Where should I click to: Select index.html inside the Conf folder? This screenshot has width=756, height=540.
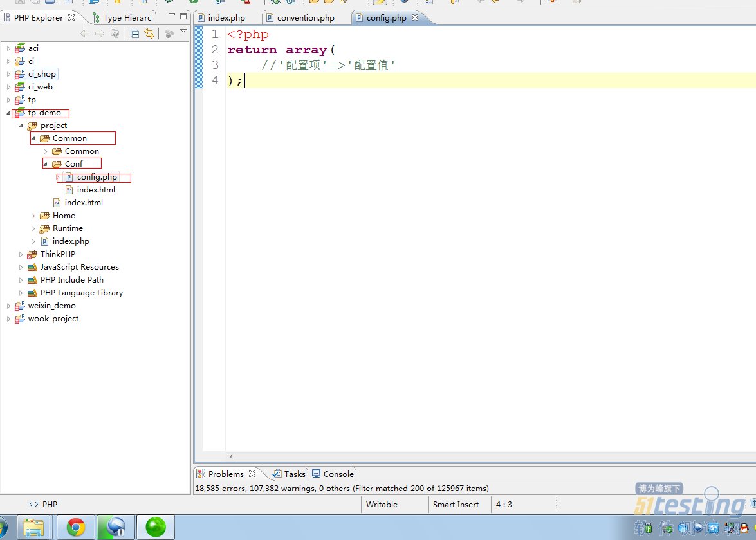coord(96,190)
